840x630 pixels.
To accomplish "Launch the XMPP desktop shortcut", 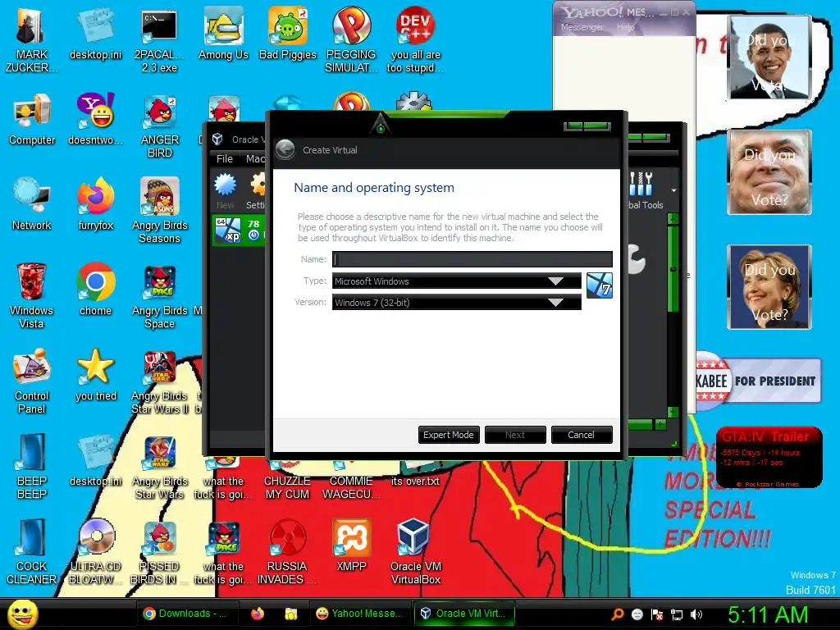I will (351, 545).
